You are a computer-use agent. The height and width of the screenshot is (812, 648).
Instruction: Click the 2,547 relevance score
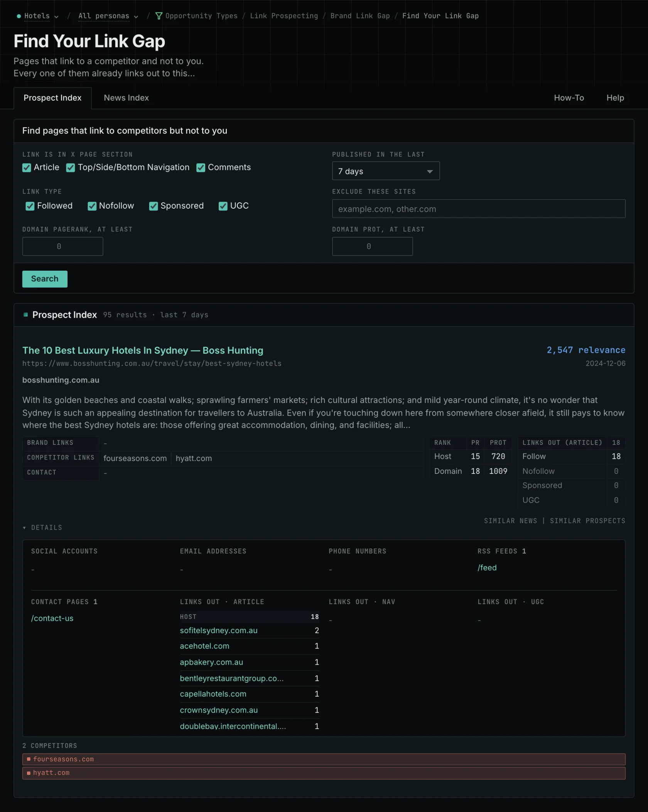pos(586,350)
